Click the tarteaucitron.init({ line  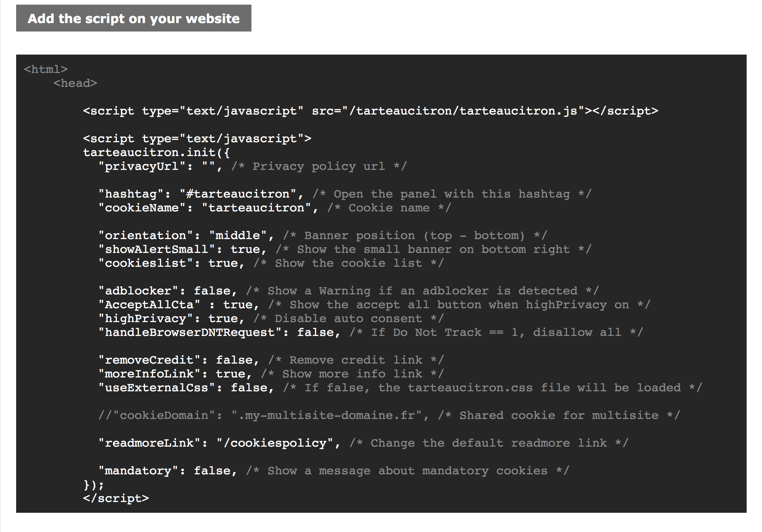click(x=156, y=152)
